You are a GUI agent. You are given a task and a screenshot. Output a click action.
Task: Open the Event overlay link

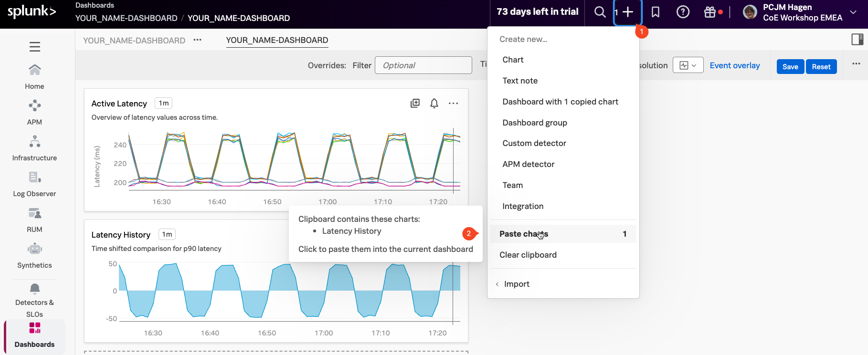click(x=734, y=65)
